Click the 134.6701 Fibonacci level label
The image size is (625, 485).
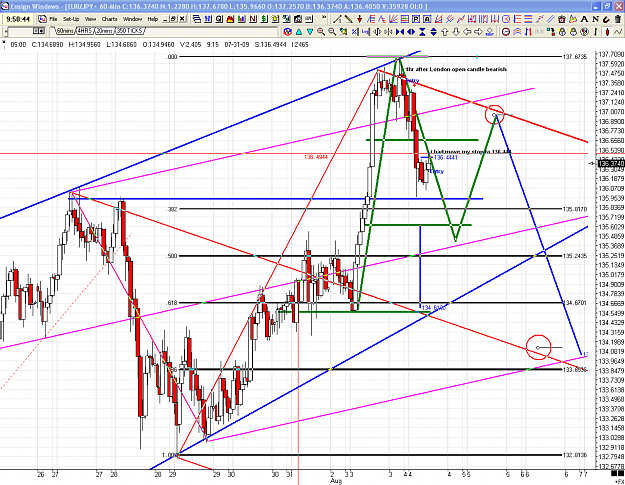pyautogui.click(x=575, y=303)
